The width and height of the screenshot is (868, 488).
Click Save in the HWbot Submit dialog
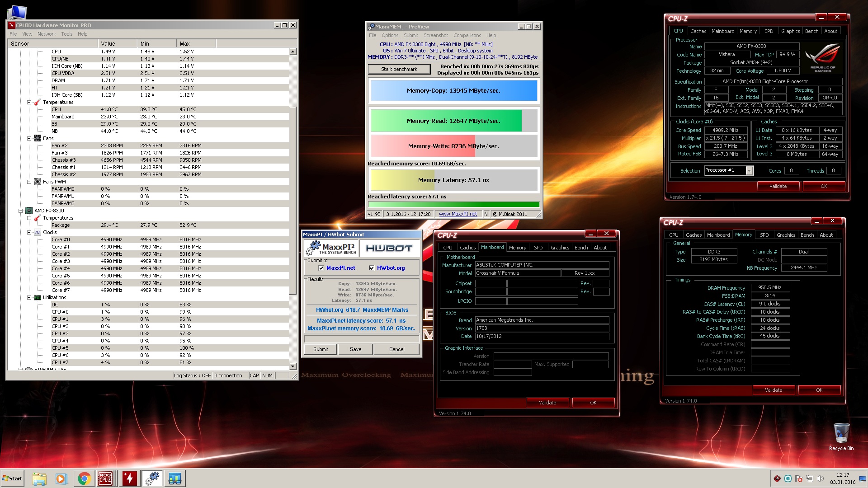coord(356,349)
